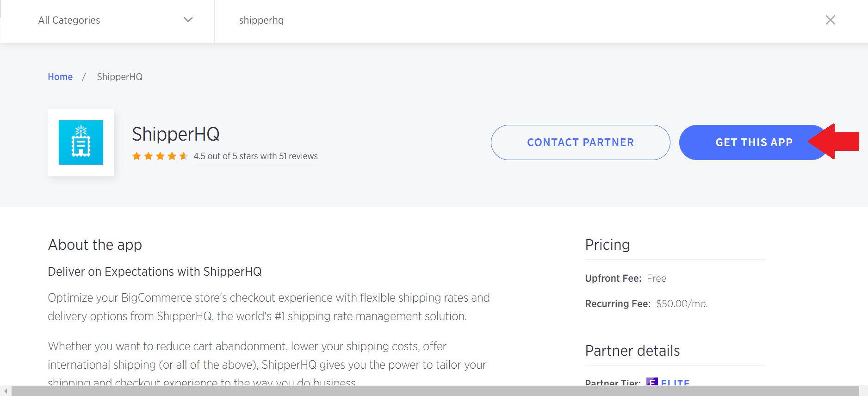The height and width of the screenshot is (396, 868).
Task: Click the horizontal scrollbar track at the bottom
Action: tap(435, 391)
